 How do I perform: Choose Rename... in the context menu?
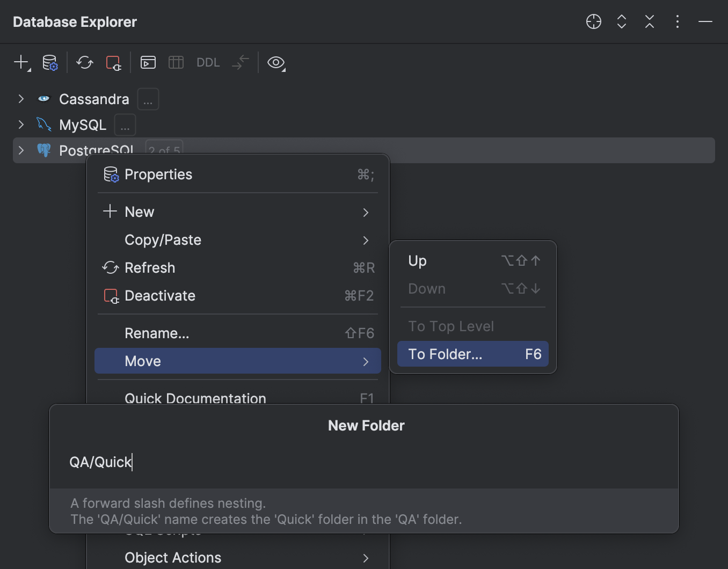238,333
